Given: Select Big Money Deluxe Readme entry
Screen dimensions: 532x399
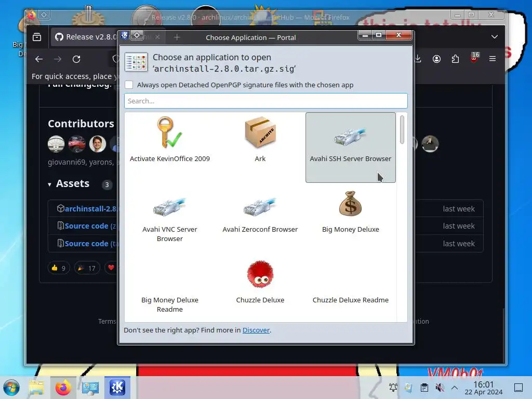Looking at the screenshot, I should [170, 289].
